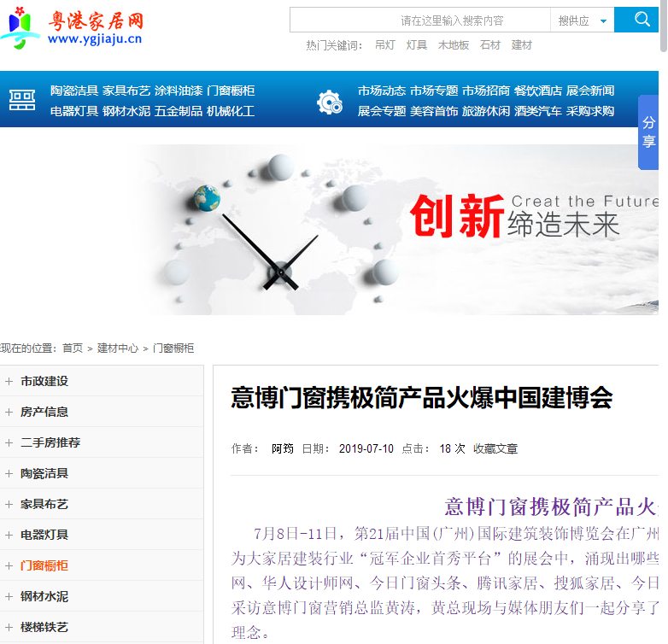Expand the 二手房推荐 sidebar category

tap(50, 442)
